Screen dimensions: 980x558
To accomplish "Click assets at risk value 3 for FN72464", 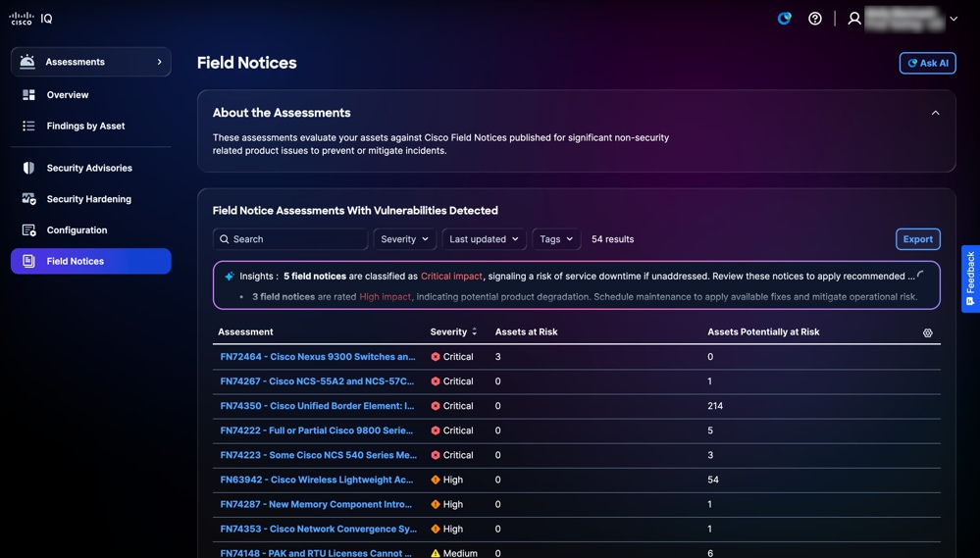I will [498, 357].
